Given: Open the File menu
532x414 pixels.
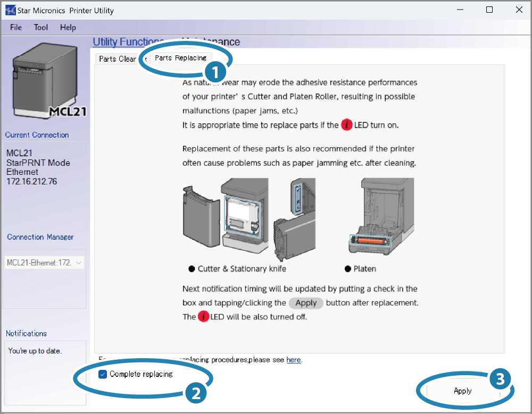Looking at the screenshot, I should pos(16,28).
